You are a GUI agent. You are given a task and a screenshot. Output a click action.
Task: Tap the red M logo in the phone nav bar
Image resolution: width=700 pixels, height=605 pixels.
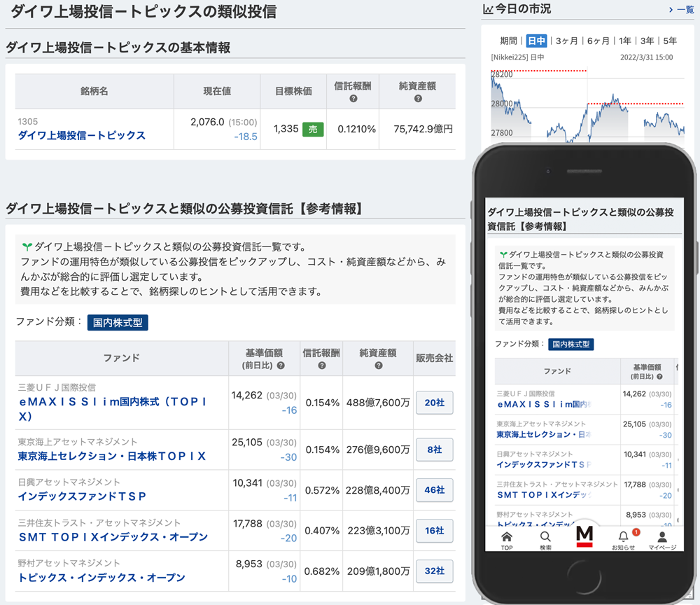tap(584, 536)
